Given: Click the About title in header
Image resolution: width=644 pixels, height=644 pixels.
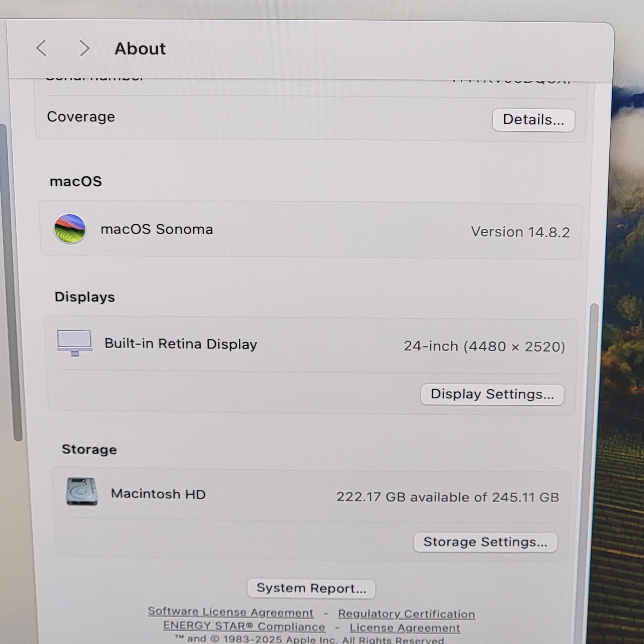Looking at the screenshot, I should coord(140,49).
